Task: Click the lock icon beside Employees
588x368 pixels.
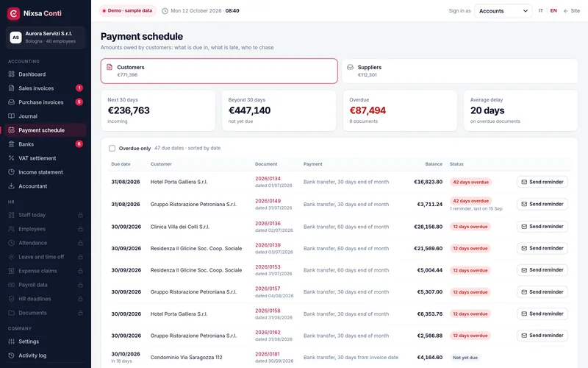Action: [x=80, y=229]
